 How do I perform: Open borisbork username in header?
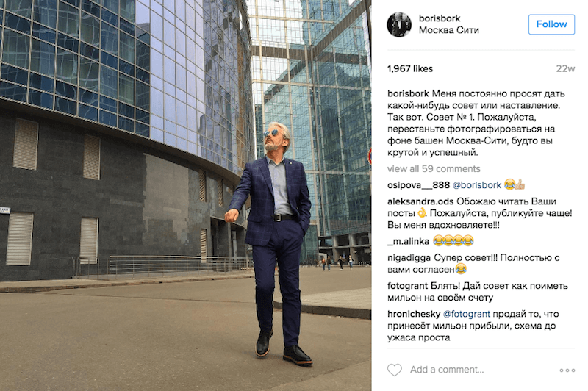[439, 18]
